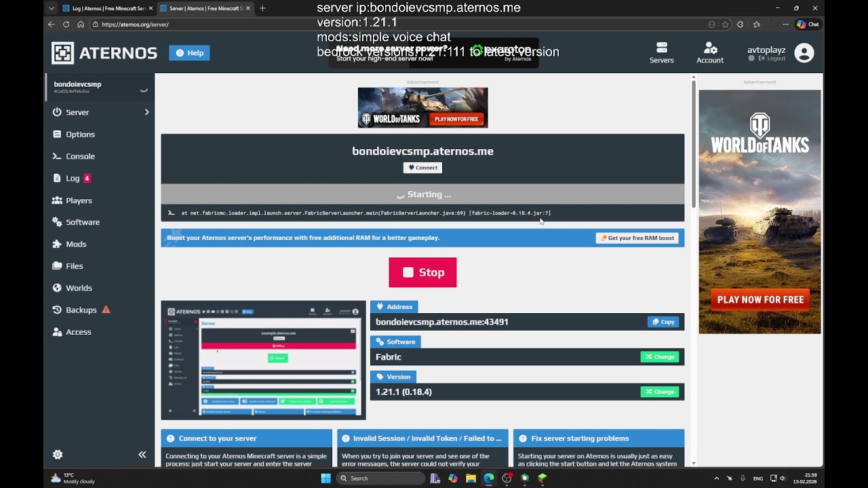Viewport: 868px width, 488px height.
Task: Click the Logout link
Action: tap(772, 58)
